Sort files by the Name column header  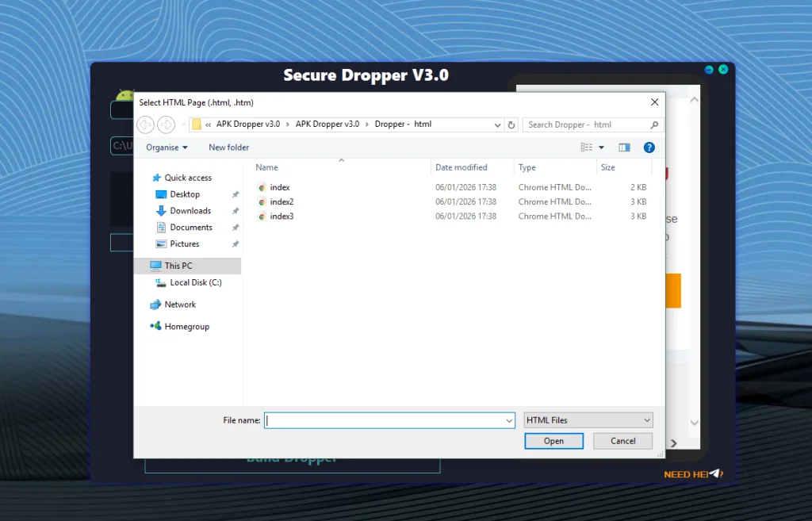pos(266,167)
